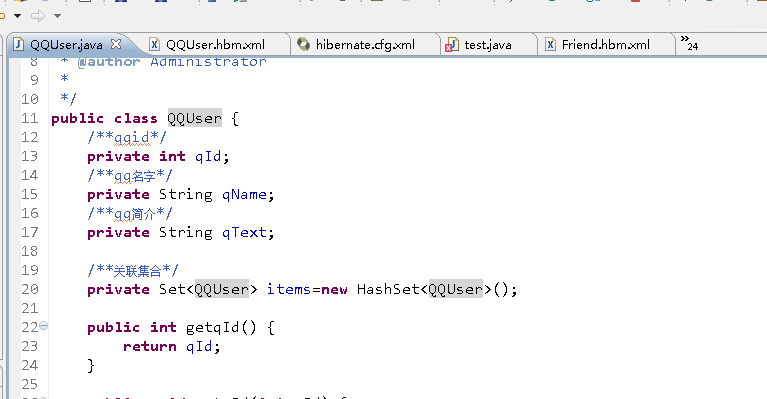
Task: Click the Set<QQUser> type on line 20
Action: click(x=208, y=289)
